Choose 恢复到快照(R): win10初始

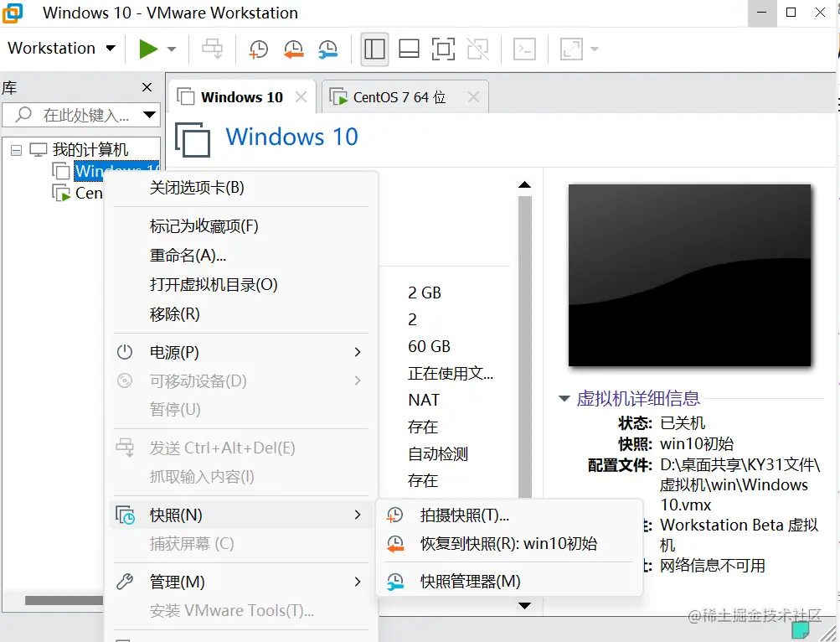[x=509, y=544]
